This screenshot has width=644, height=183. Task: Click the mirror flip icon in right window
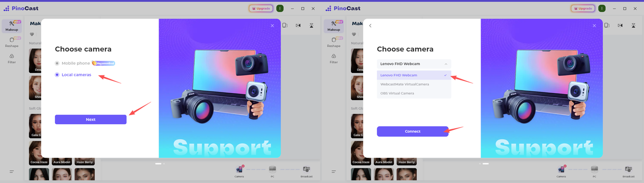(620, 25)
